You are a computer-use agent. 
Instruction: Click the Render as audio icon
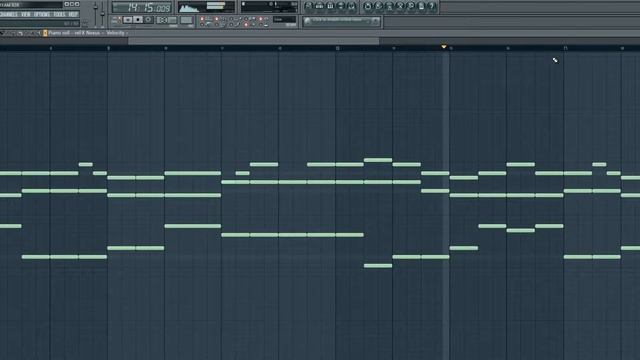(389, 6)
